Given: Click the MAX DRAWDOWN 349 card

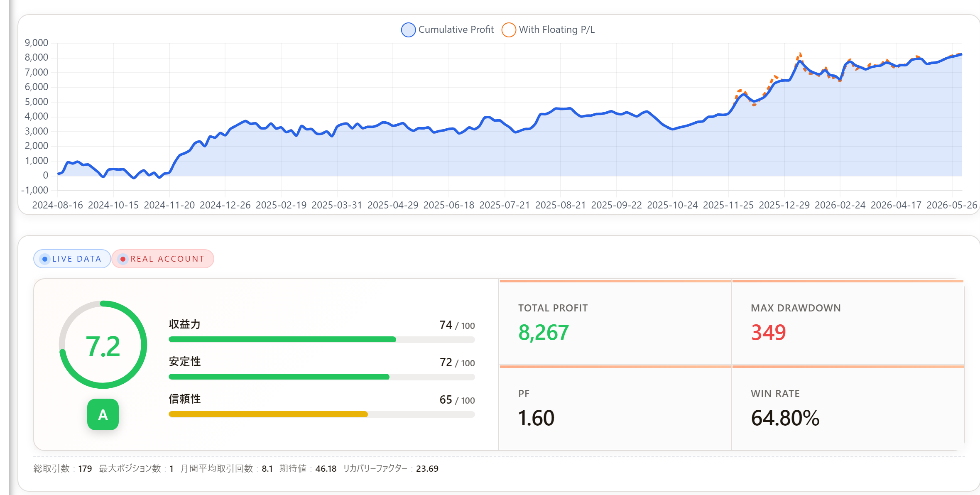Looking at the screenshot, I should pos(848,322).
